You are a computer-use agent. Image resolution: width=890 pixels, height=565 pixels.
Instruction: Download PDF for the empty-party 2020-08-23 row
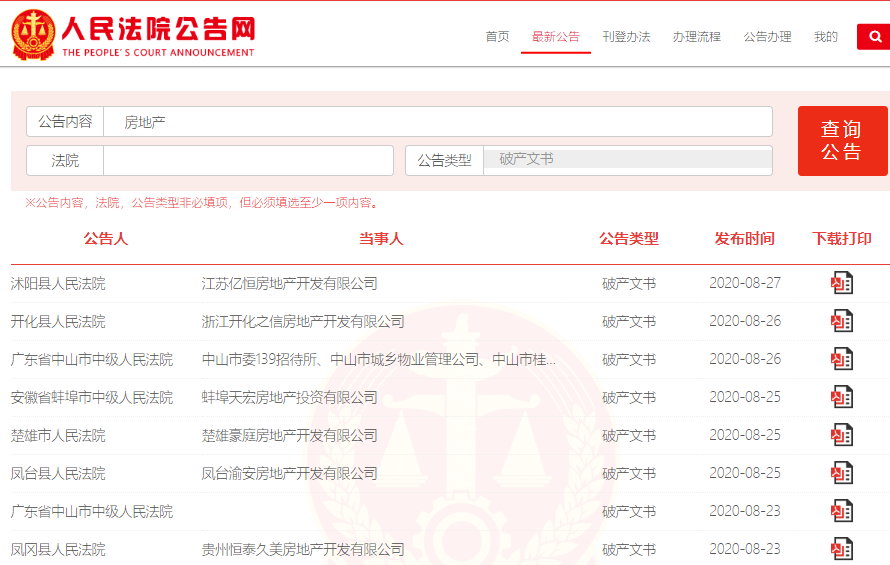click(842, 511)
